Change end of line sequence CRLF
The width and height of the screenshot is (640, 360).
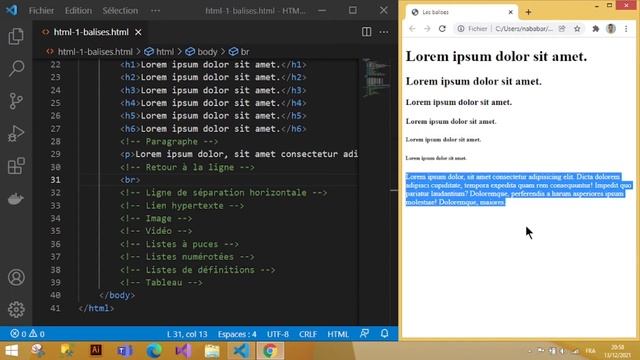pos(308,334)
